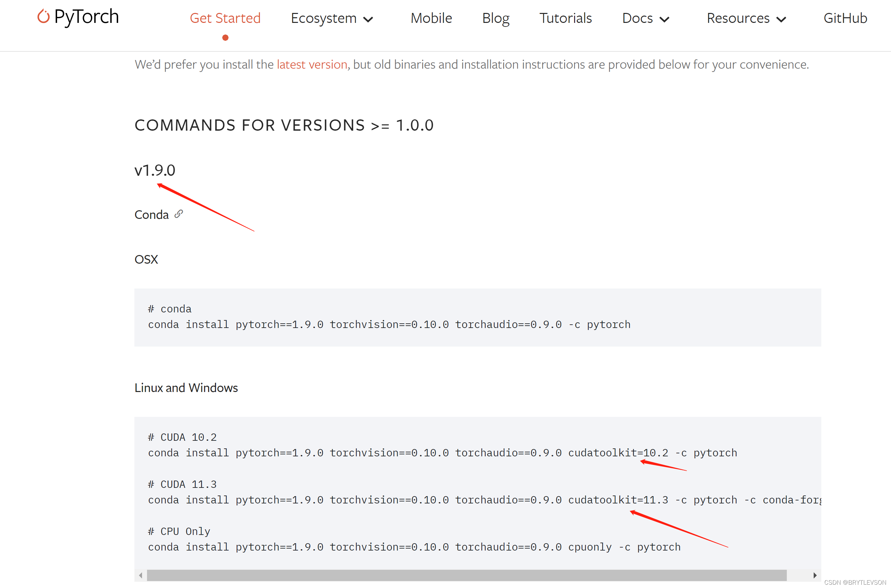Open the Ecosystem dropdown menu

(332, 18)
